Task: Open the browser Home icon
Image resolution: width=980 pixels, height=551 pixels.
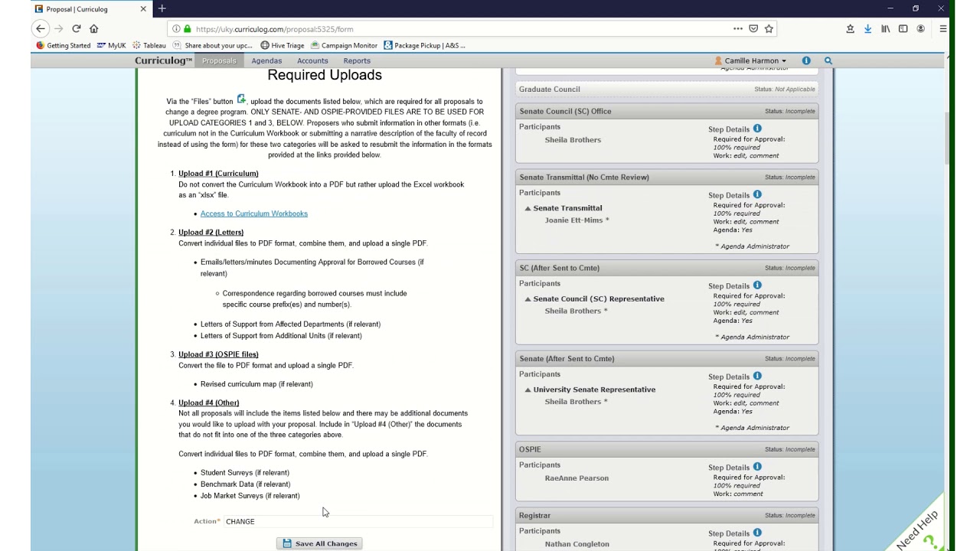Action: click(x=94, y=28)
